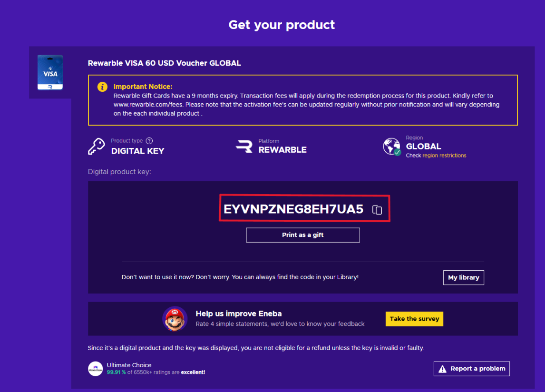Click the seller's 99.91% excellent ratings text
Image resolution: width=545 pixels, height=392 pixels.
coord(156,372)
